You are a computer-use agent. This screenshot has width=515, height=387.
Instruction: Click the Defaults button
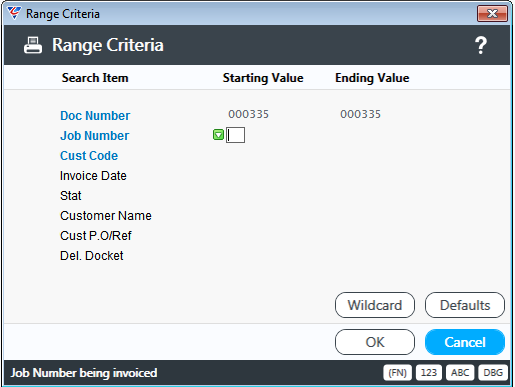[x=465, y=305]
